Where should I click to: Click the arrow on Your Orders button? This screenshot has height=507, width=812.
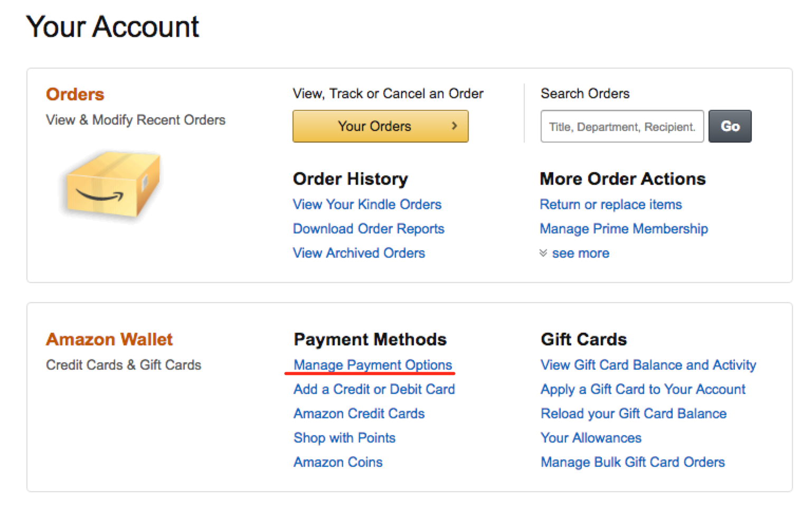(454, 126)
